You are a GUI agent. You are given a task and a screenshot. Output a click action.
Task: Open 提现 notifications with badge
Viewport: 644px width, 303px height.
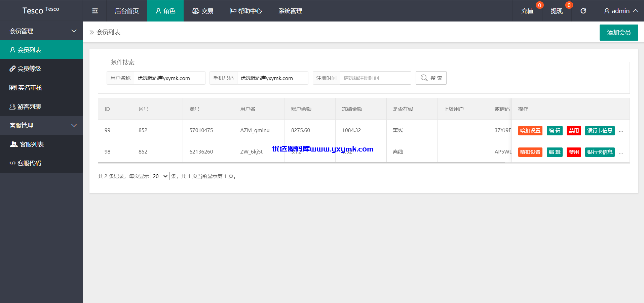tap(557, 11)
